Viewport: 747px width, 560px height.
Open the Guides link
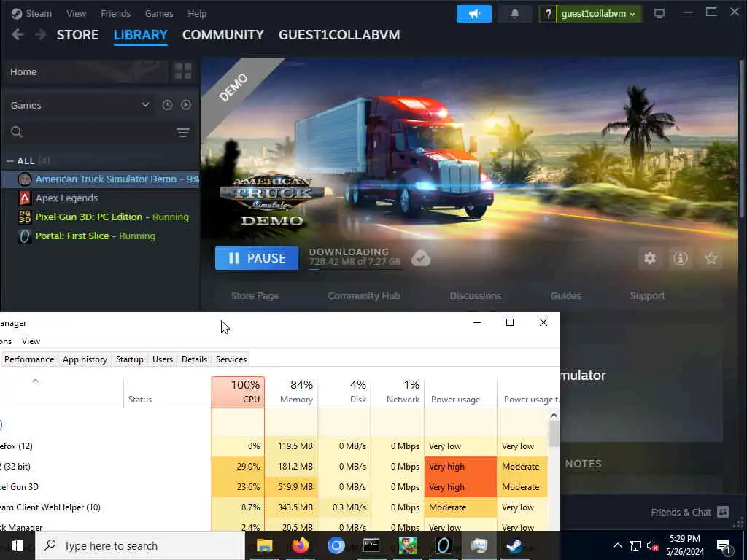pos(565,296)
